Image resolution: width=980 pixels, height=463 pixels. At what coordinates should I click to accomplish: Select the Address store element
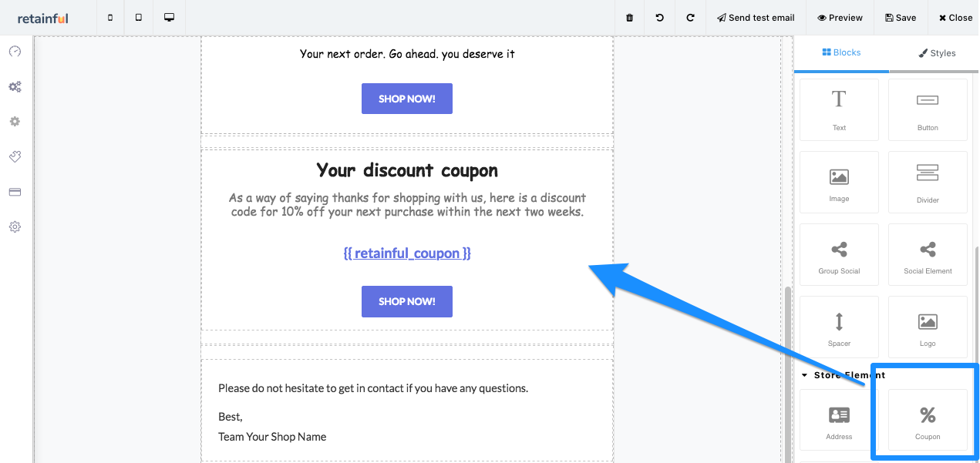click(839, 418)
